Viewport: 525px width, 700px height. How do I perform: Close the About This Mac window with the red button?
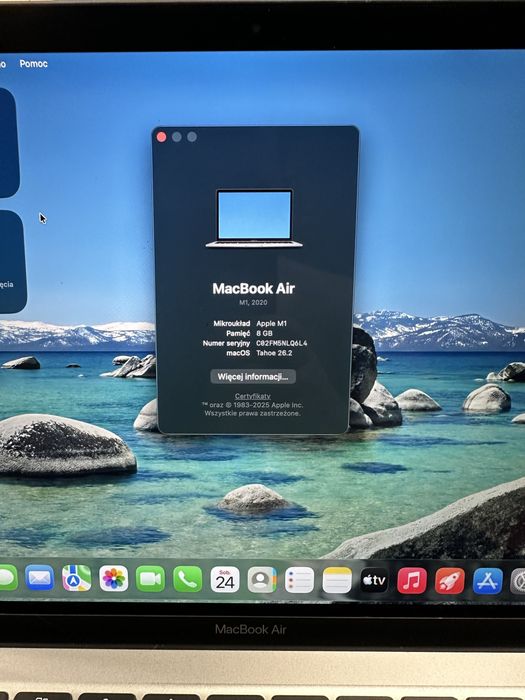pos(162,137)
